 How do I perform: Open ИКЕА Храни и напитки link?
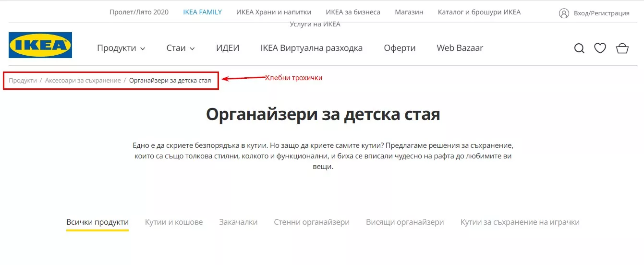[x=274, y=12]
